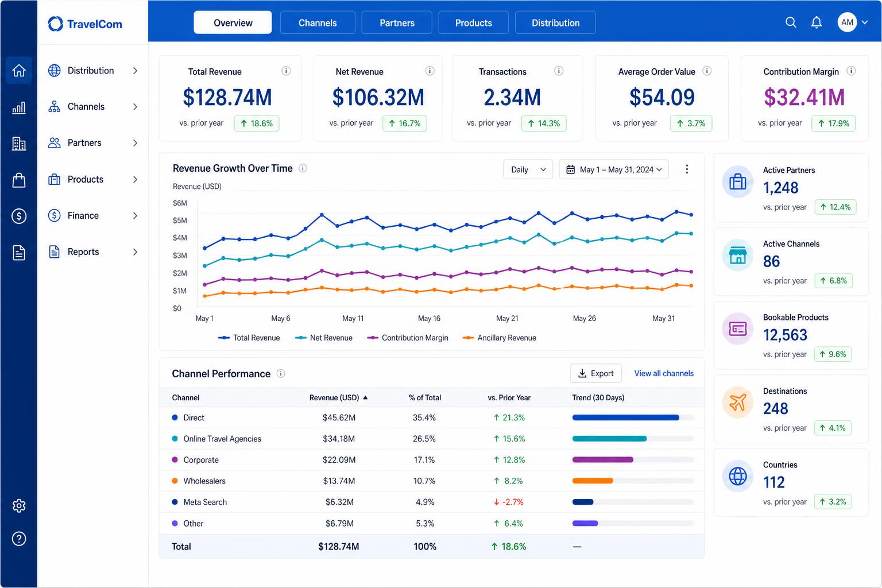Viewport: 882px width, 588px height.
Task: Click the % of Total column header
Action: point(425,397)
